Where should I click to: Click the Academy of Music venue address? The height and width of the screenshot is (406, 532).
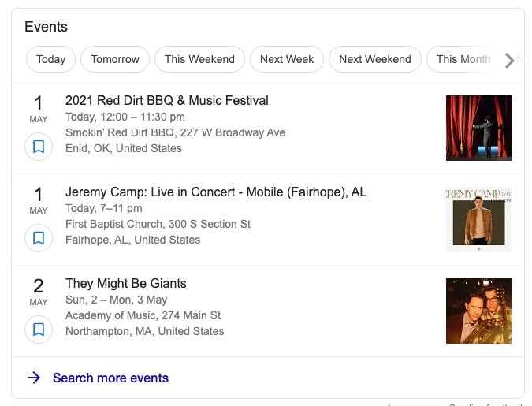tap(143, 315)
